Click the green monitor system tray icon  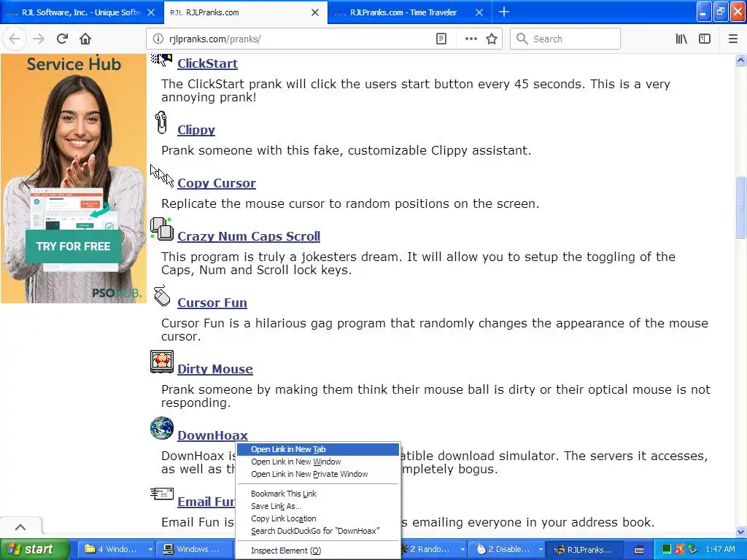point(666,549)
